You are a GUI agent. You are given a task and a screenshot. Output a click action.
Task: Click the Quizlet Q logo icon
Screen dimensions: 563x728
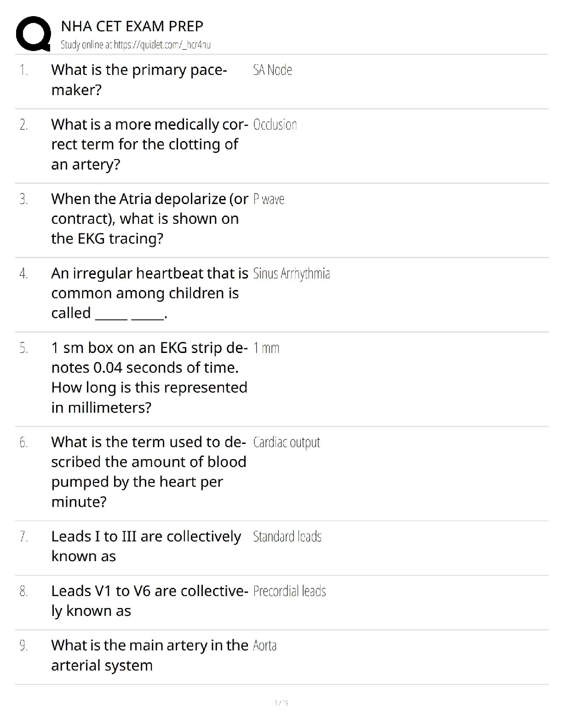33,34
